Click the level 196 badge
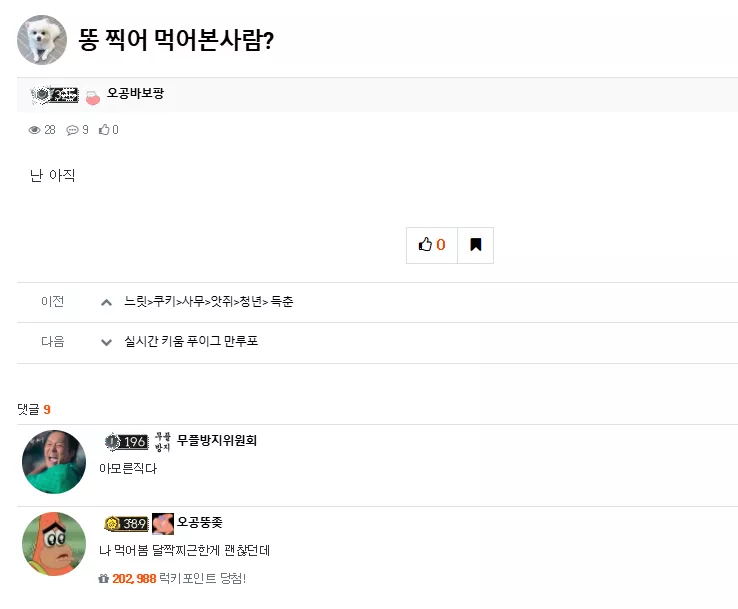This screenshot has height=609, width=738. [126, 441]
